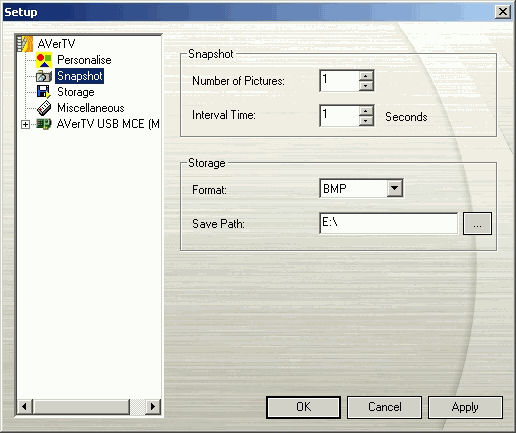516x433 pixels.
Task: Select Personalise in the tree
Action: click(x=84, y=60)
